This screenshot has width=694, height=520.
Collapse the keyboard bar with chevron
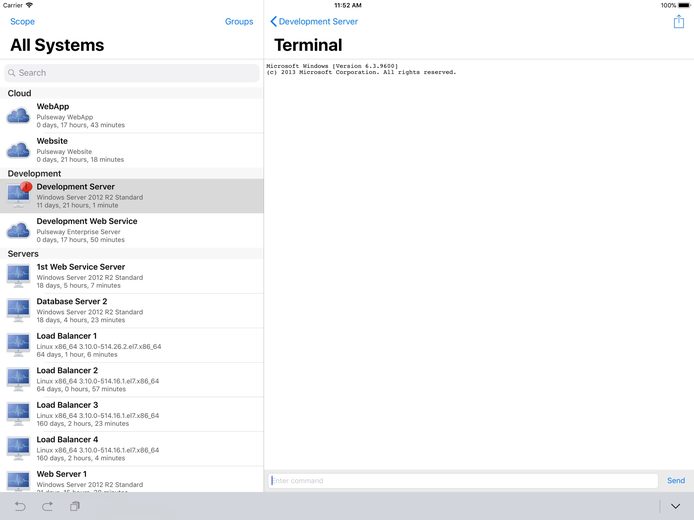coord(675,506)
